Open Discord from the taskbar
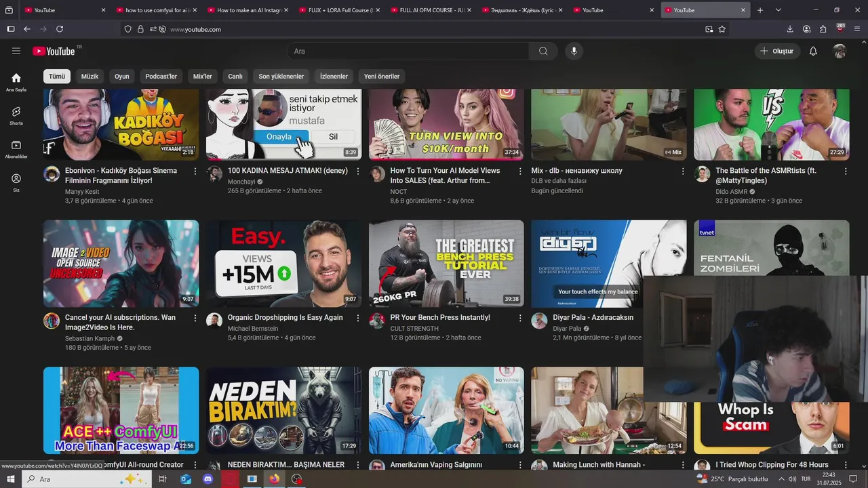This screenshot has width=868, height=488. pyautogui.click(x=208, y=479)
